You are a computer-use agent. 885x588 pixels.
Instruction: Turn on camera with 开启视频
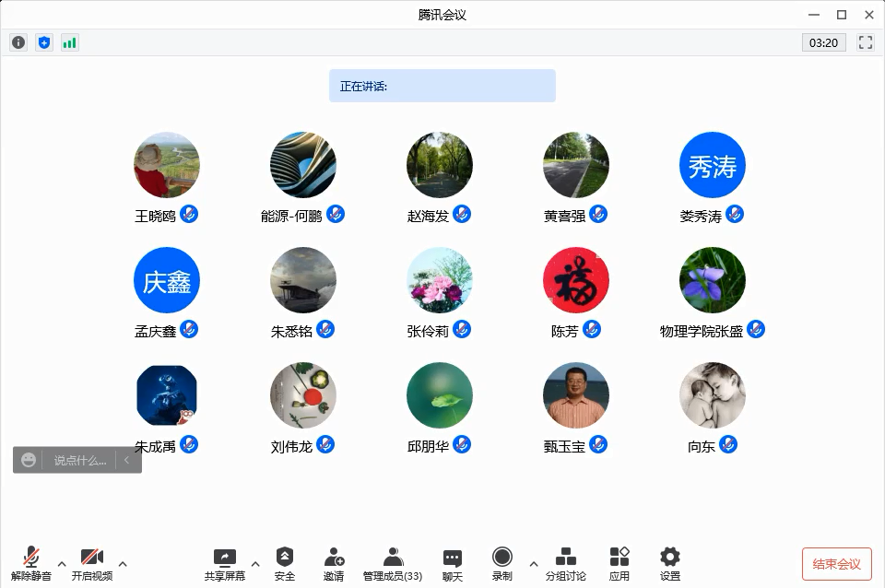[92, 563]
